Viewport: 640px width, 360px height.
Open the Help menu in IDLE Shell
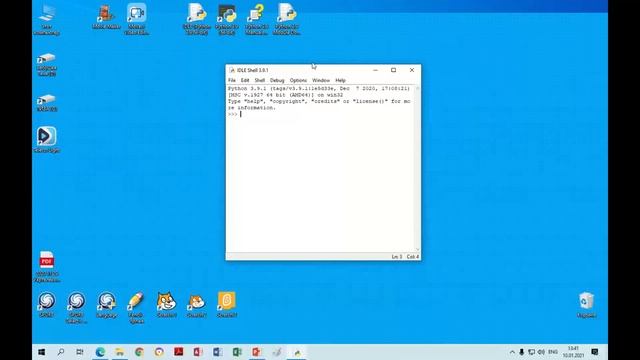tap(340, 80)
